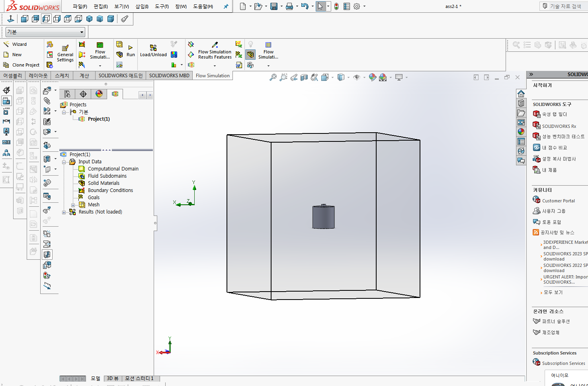
Task: Click the flashlight view icon
Action: coord(125,19)
